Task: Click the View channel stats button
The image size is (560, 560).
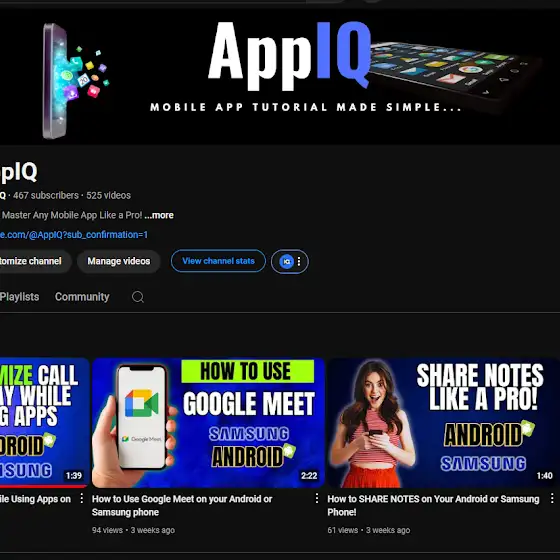Action: coord(218,261)
